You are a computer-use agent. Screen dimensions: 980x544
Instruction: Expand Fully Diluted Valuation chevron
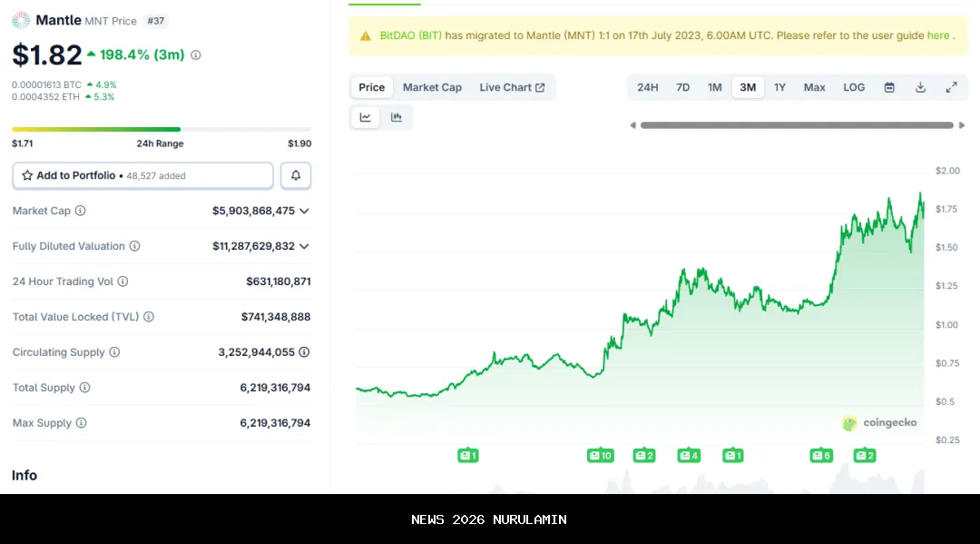pos(304,246)
